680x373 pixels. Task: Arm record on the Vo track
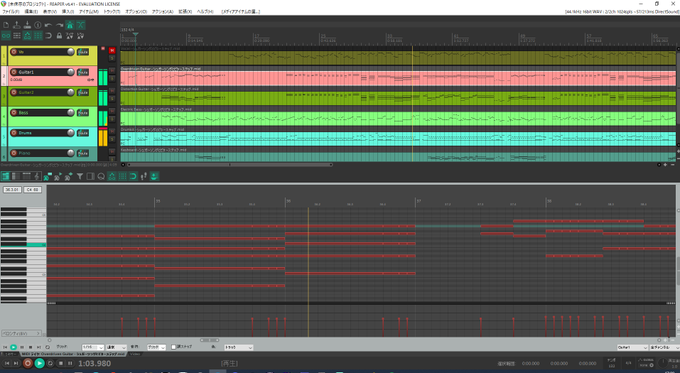[14, 52]
